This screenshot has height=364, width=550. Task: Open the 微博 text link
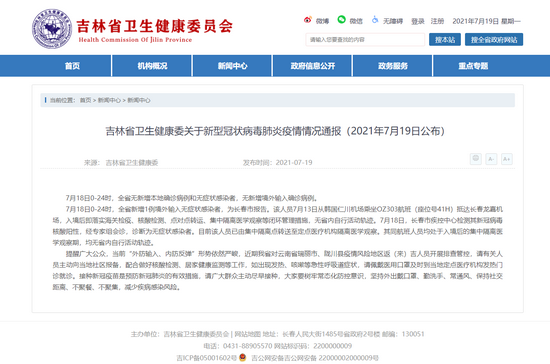pos(322,21)
